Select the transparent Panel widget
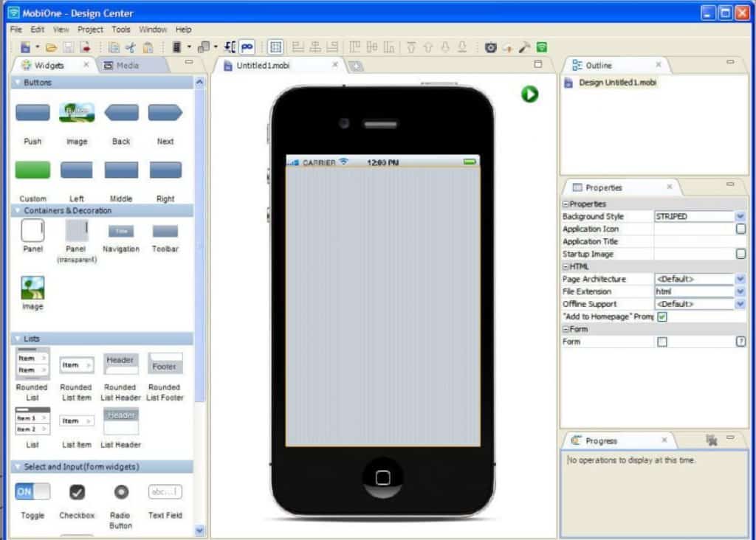This screenshot has width=756, height=540. tap(76, 232)
